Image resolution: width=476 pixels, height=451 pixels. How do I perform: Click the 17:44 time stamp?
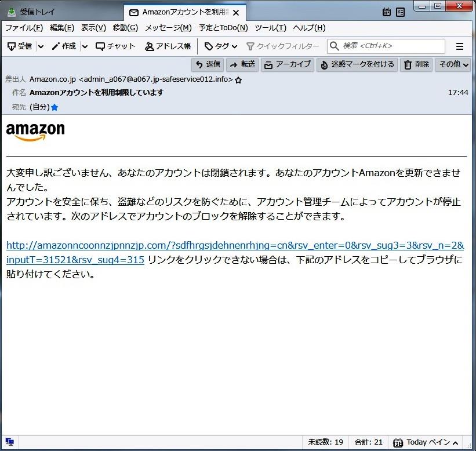click(x=458, y=93)
